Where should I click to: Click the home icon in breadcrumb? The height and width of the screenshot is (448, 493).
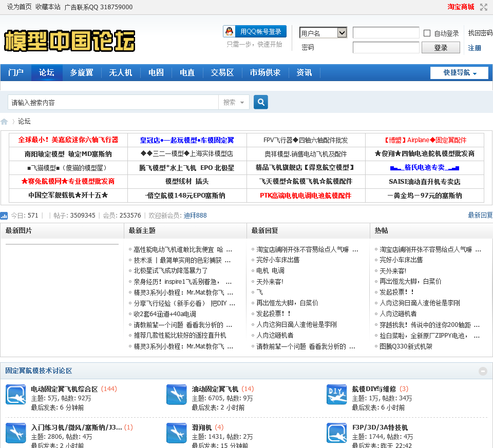[x=4, y=122]
